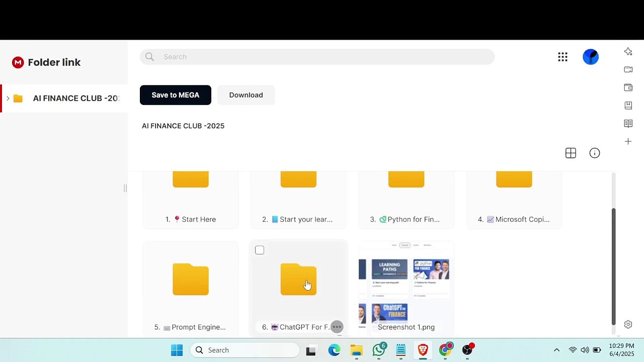Click the file list vertical scrollbar
Image resolution: width=644 pixels, height=362 pixels.
[x=613, y=266]
